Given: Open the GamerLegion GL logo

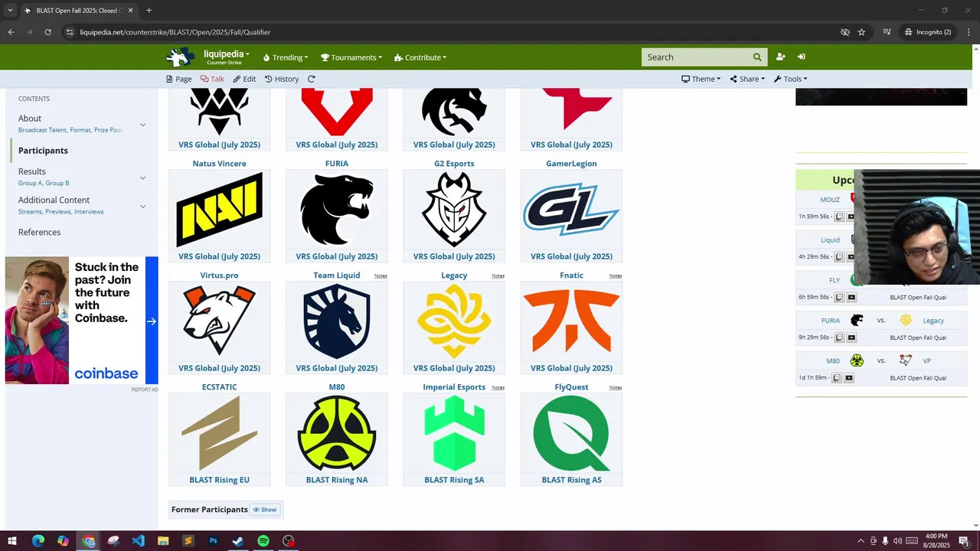Looking at the screenshot, I should pyautogui.click(x=571, y=210).
